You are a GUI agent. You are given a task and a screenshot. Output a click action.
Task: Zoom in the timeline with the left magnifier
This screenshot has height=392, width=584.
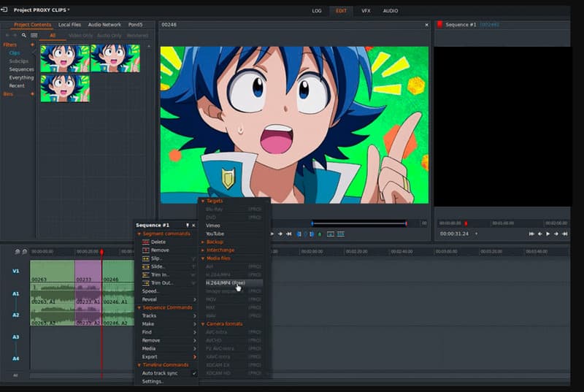pyautogui.click(x=18, y=252)
